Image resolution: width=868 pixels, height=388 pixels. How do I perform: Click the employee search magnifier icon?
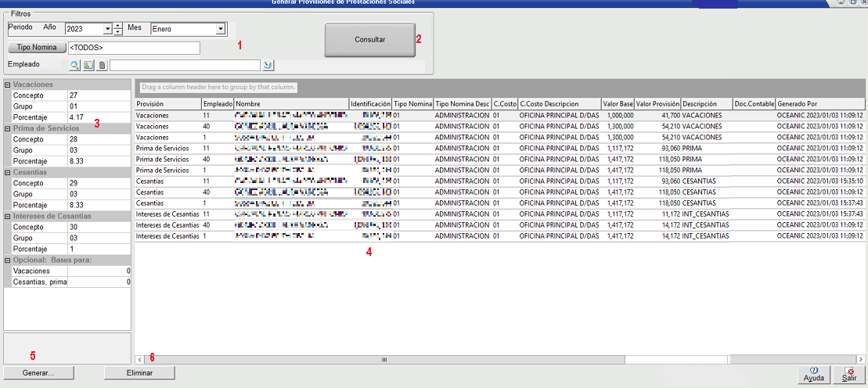click(x=75, y=65)
